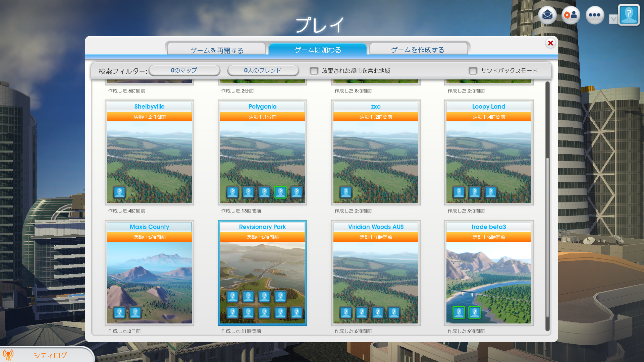Click the player avatar in Shelbyville
This screenshot has height=362, width=644.
[x=119, y=192]
